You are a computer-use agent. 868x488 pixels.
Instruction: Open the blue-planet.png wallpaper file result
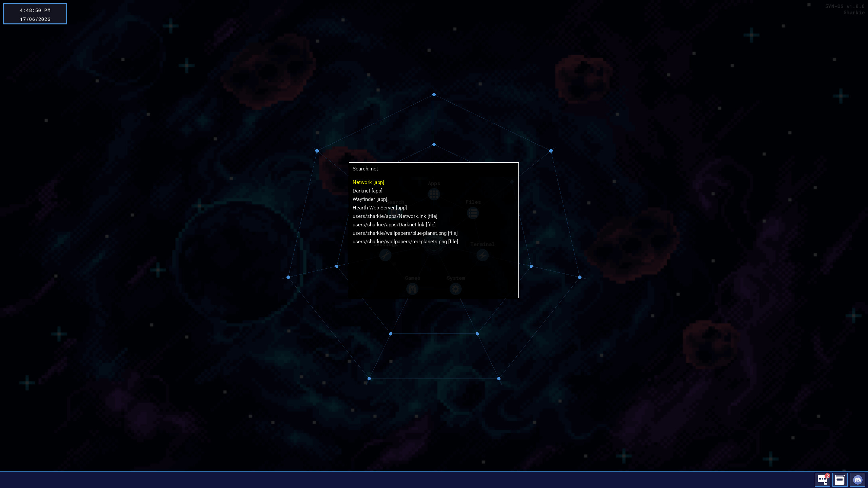point(405,233)
